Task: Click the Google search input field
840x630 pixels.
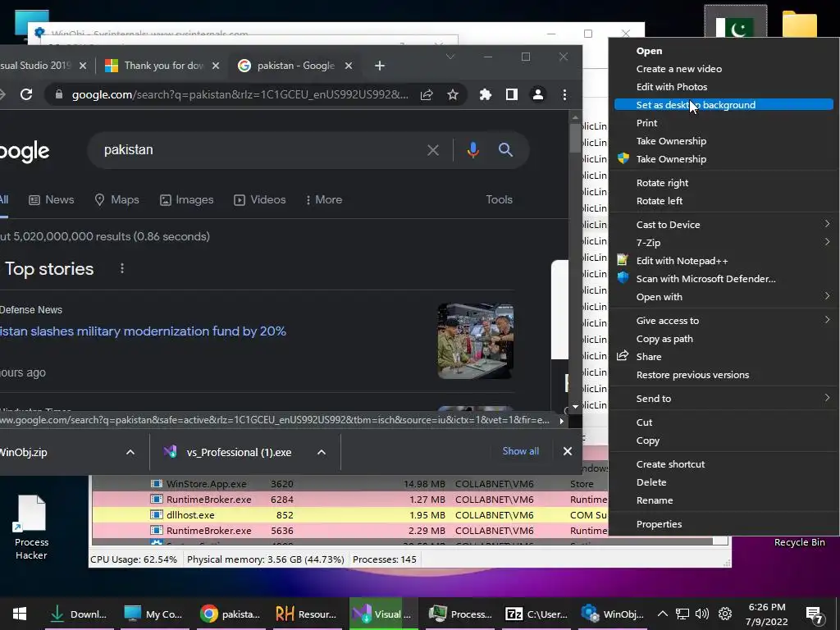Action: tap(262, 150)
